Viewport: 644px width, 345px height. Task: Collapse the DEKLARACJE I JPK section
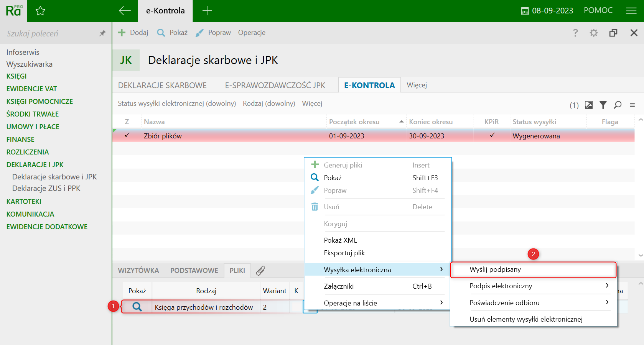35,164
